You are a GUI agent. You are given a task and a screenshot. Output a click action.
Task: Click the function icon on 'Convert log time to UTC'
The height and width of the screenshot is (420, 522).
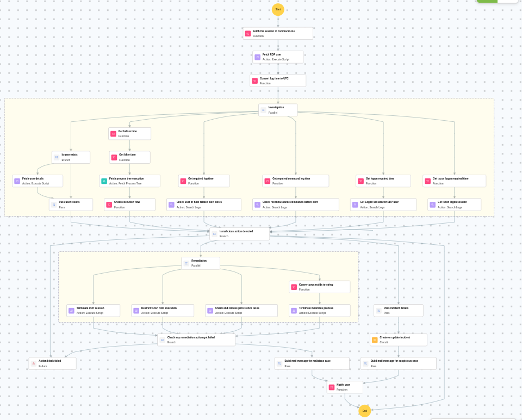pos(254,81)
